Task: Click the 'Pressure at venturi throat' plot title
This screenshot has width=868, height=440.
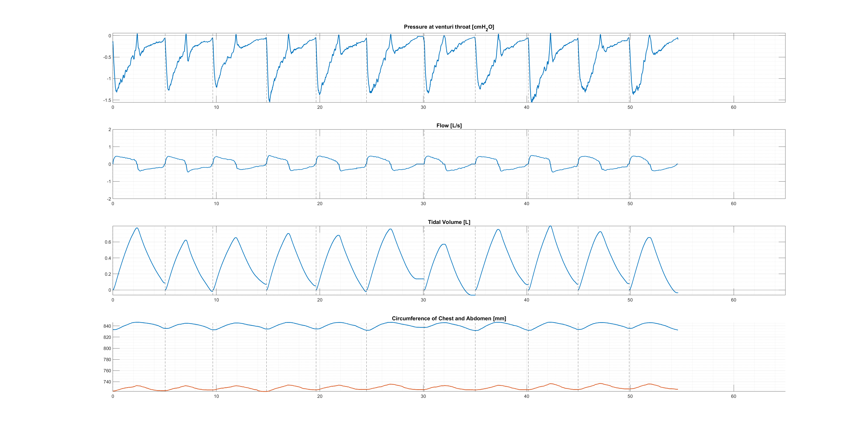Action: pos(449,27)
